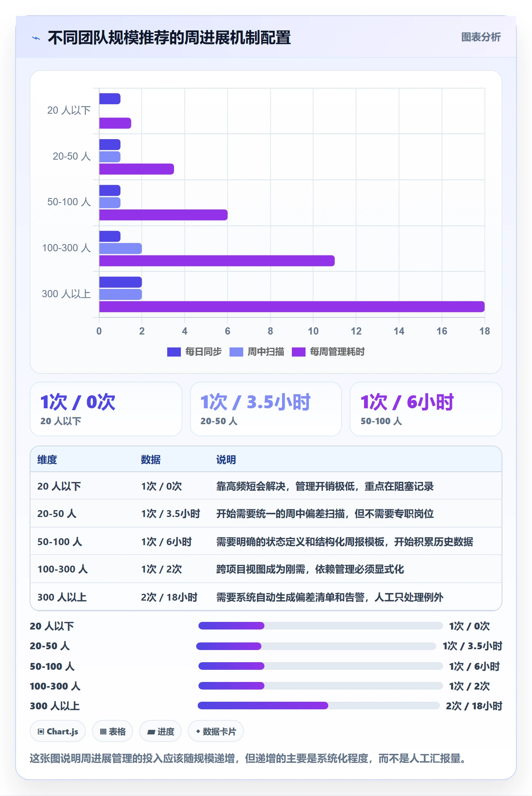
Task: Select table cell 1次 / 2次
Action: pyautogui.click(x=161, y=569)
